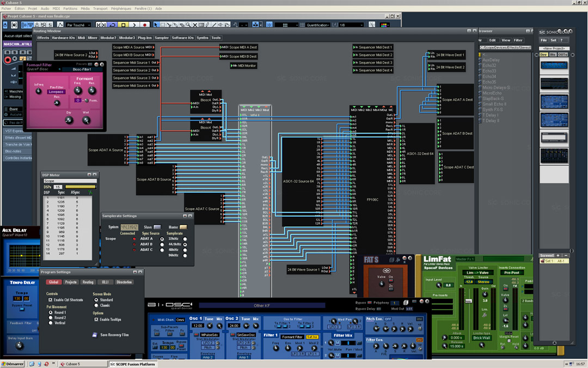Click the View button in the browser panel
This screenshot has height=368, width=588.
pos(506,40)
